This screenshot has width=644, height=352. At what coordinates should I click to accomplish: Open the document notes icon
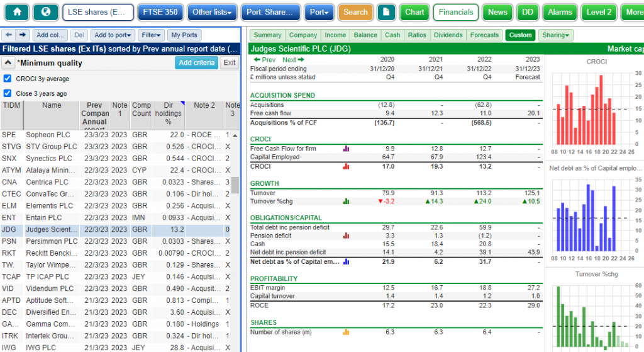386,13
